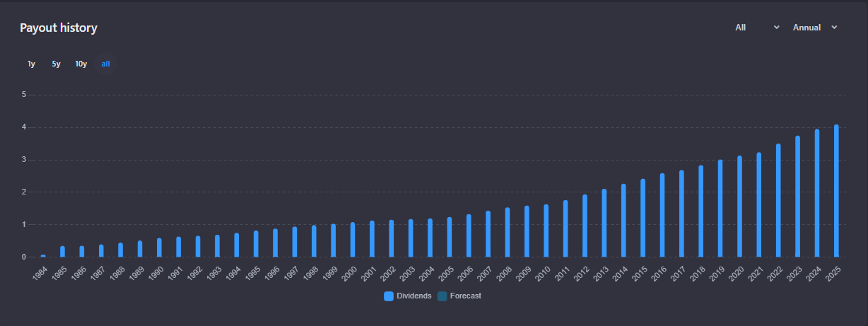Select the 2020 dividend bar
The image size is (868, 326).
point(739,206)
